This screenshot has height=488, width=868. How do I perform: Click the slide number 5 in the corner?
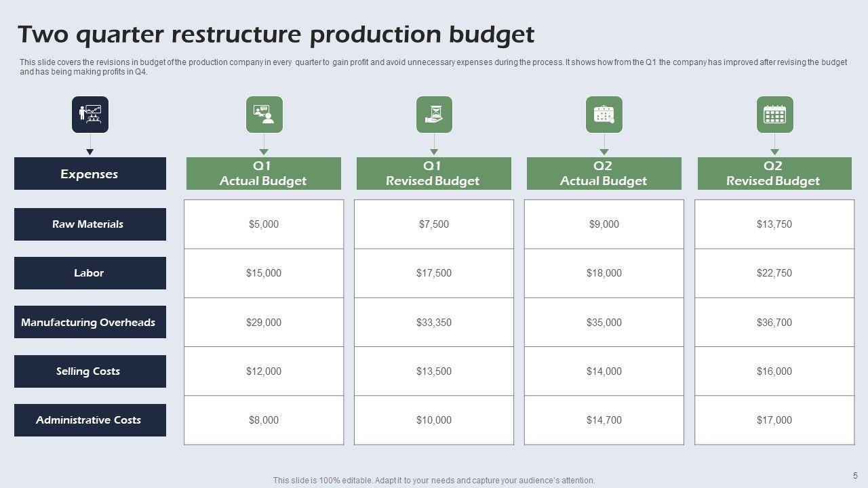[x=855, y=475]
